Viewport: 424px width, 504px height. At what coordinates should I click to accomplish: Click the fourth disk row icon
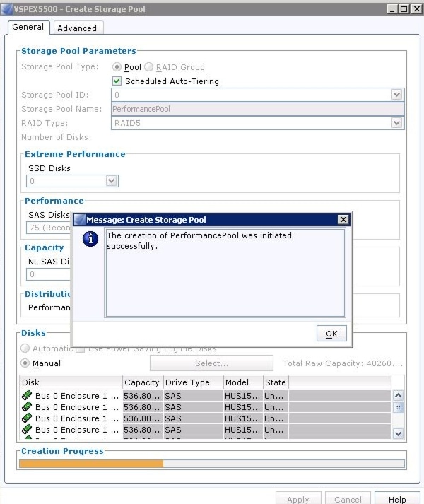pyautogui.click(x=27, y=430)
